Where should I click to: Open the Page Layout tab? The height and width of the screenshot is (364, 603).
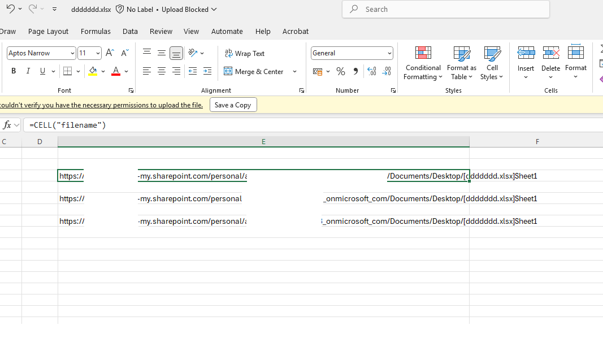pyautogui.click(x=48, y=31)
